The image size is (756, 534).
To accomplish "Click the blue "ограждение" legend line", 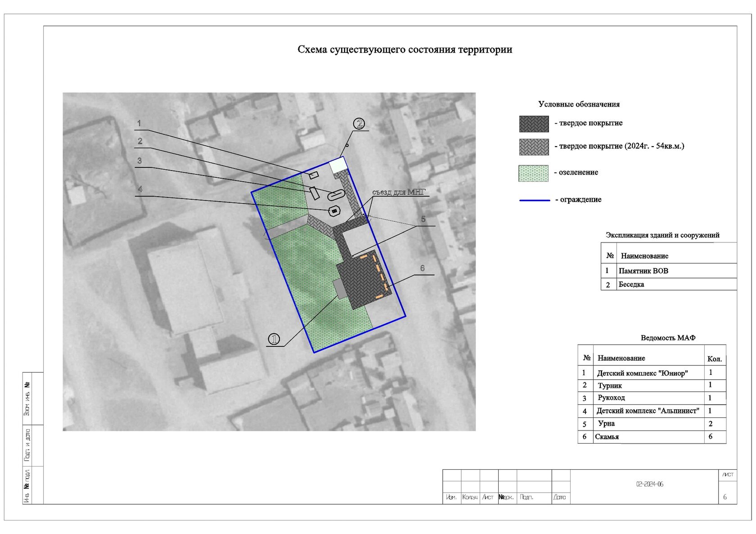I will pos(535,200).
